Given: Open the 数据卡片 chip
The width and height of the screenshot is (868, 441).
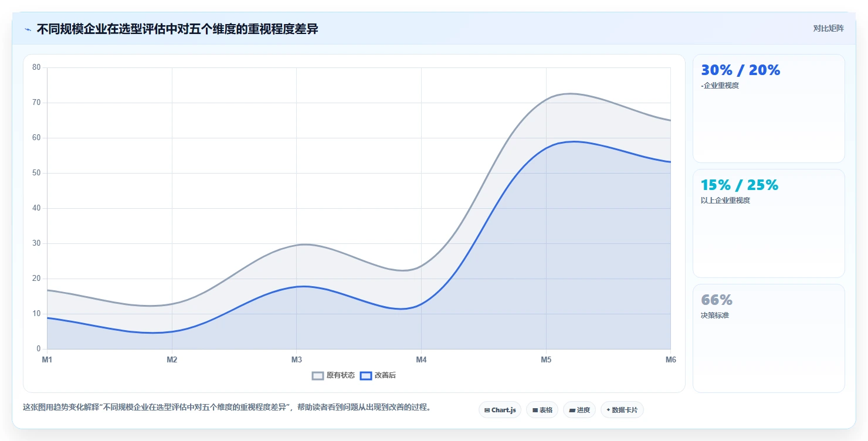Looking at the screenshot, I should [x=622, y=410].
